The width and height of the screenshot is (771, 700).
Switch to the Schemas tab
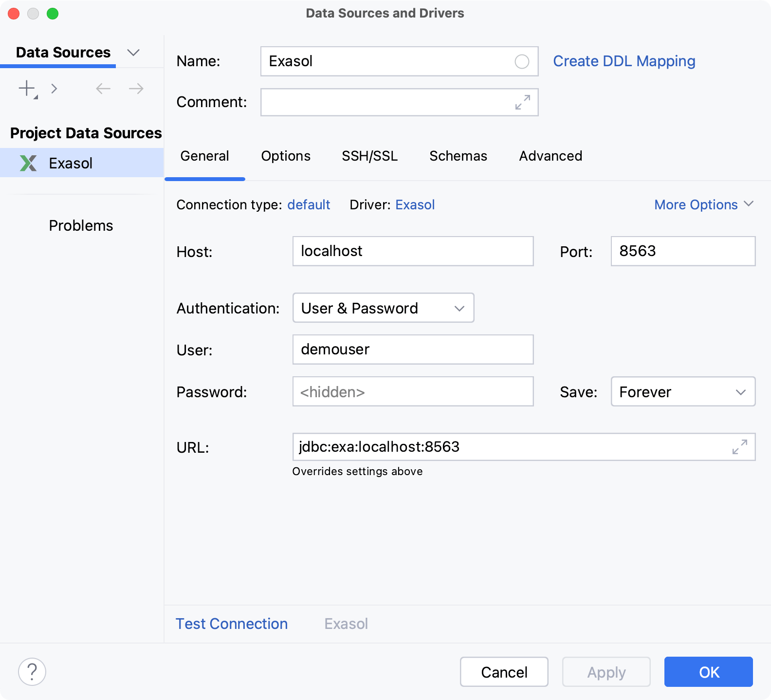tap(458, 156)
